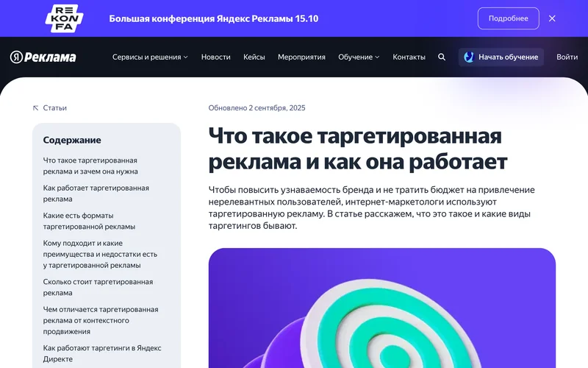The image size is (588, 368).
Task: Go back via the Статьи link
Action: coord(54,107)
